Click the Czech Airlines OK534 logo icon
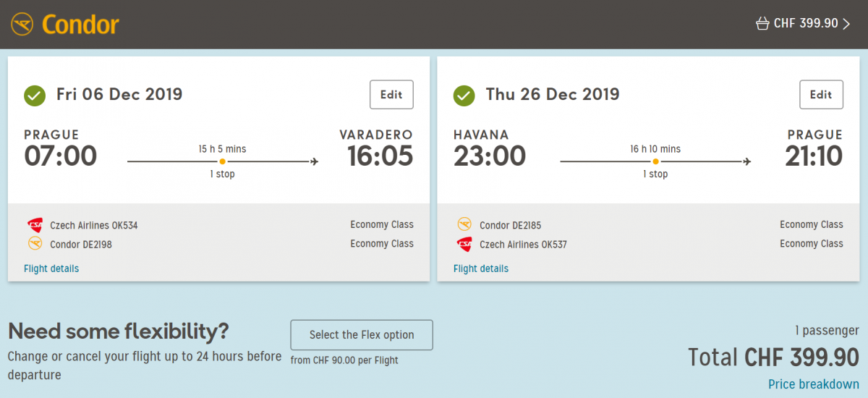Image resolution: width=868 pixels, height=398 pixels. (x=35, y=225)
